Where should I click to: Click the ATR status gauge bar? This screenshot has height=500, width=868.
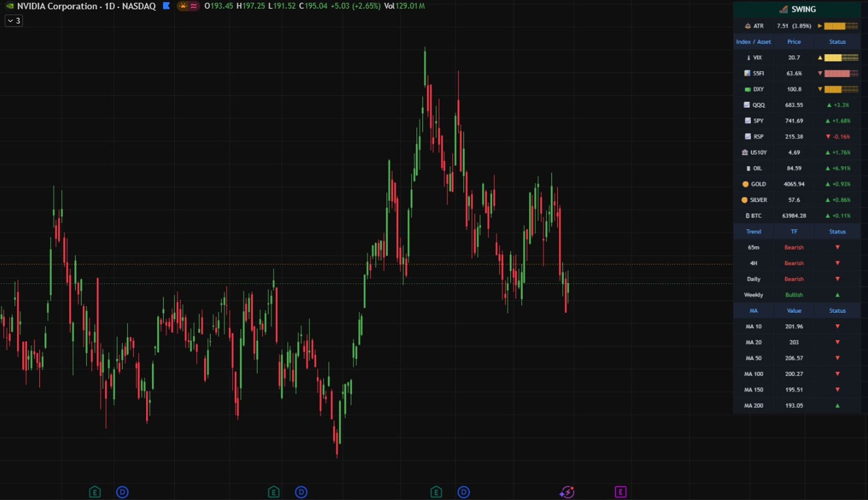point(841,26)
